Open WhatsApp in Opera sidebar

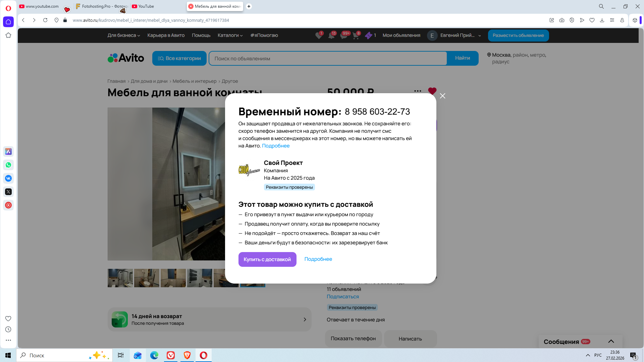[8, 165]
